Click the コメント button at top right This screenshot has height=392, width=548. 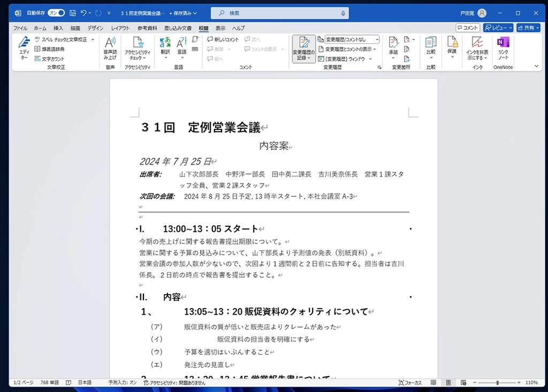click(x=468, y=28)
